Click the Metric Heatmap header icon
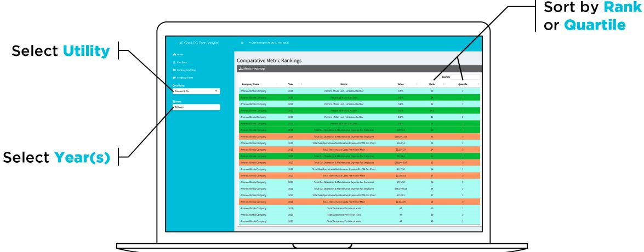 point(240,68)
